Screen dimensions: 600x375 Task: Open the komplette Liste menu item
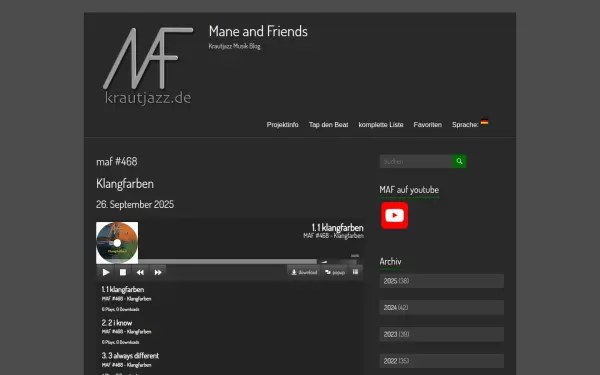[x=381, y=125]
